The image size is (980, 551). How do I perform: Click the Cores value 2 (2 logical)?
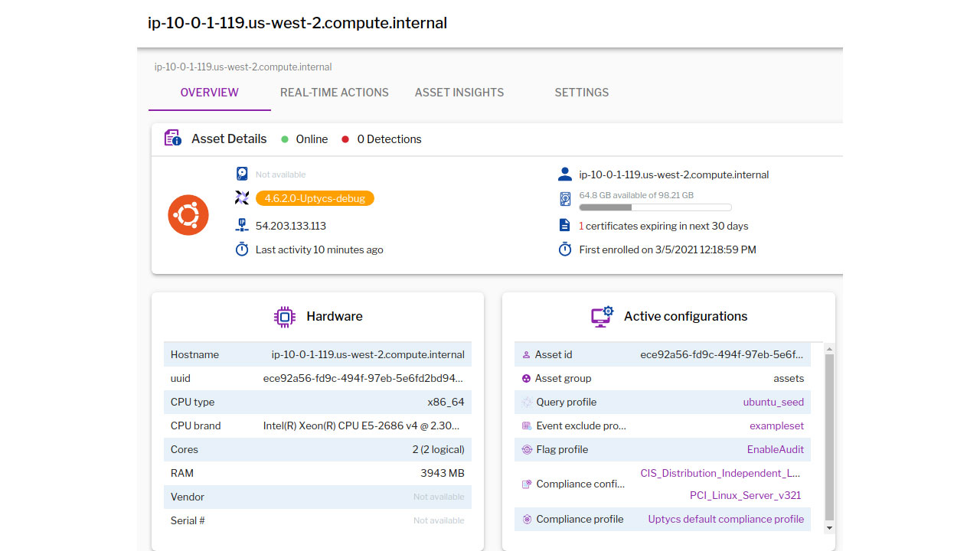(438, 450)
